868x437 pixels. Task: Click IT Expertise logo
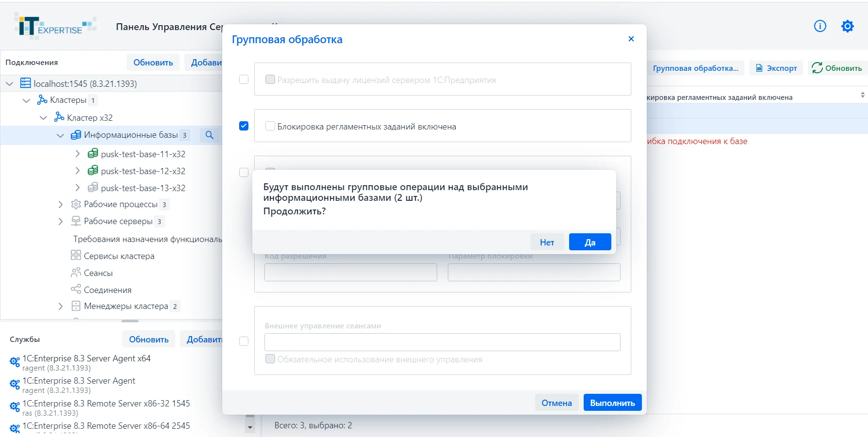coord(55,26)
